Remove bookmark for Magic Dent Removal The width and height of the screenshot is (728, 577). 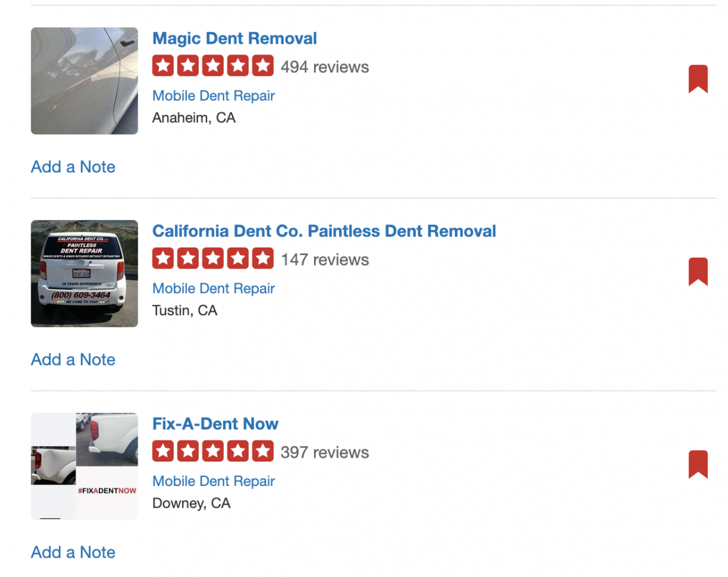coord(698,79)
